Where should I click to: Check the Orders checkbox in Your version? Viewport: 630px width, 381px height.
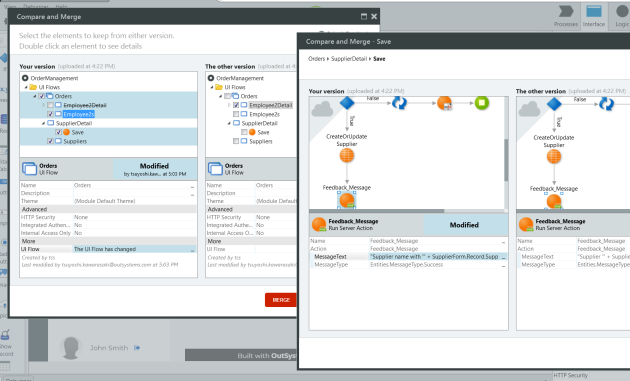[x=41, y=96]
